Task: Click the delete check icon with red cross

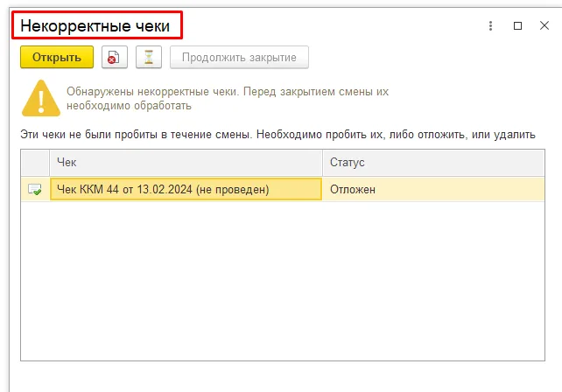Action: pyautogui.click(x=115, y=57)
